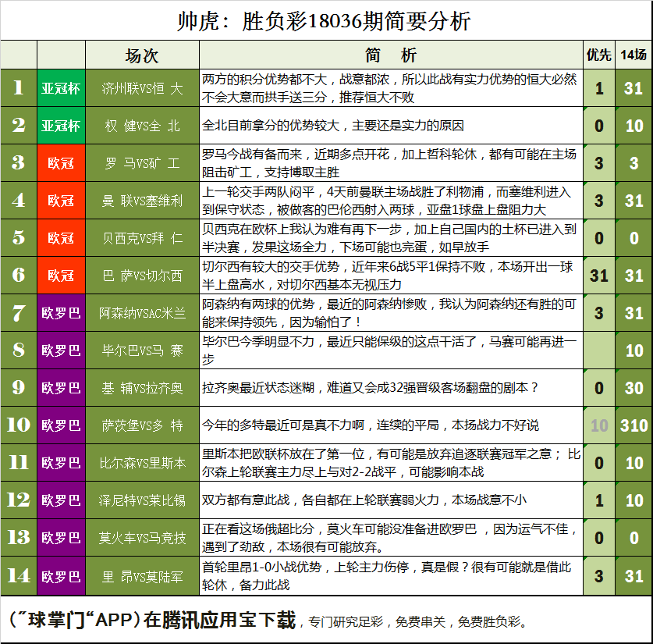
Task: Click row number 14 cell
Action: 18,577
